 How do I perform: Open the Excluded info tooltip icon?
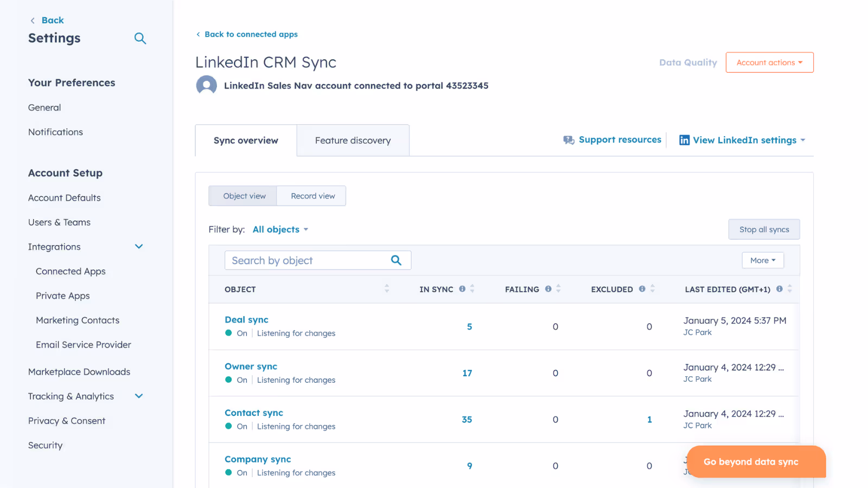[642, 289]
